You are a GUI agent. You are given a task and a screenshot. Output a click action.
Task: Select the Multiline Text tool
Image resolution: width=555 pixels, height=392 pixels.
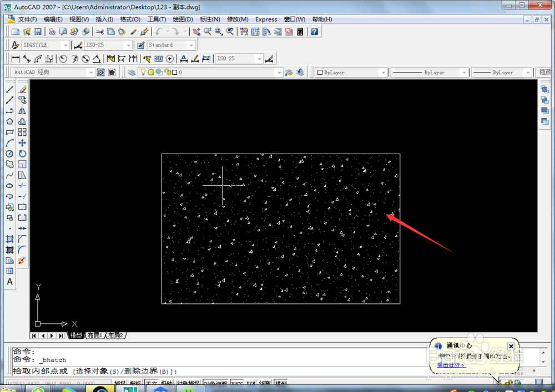[9, 282]
